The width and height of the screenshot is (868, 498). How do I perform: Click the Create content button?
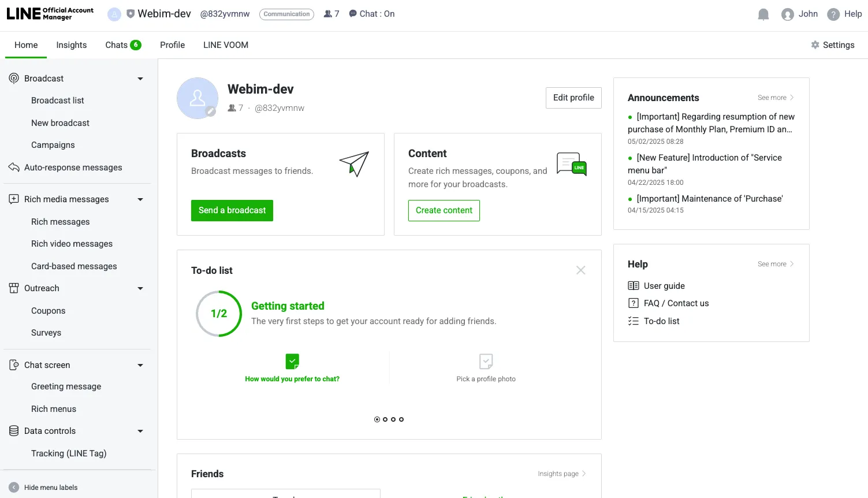(444, 210)
